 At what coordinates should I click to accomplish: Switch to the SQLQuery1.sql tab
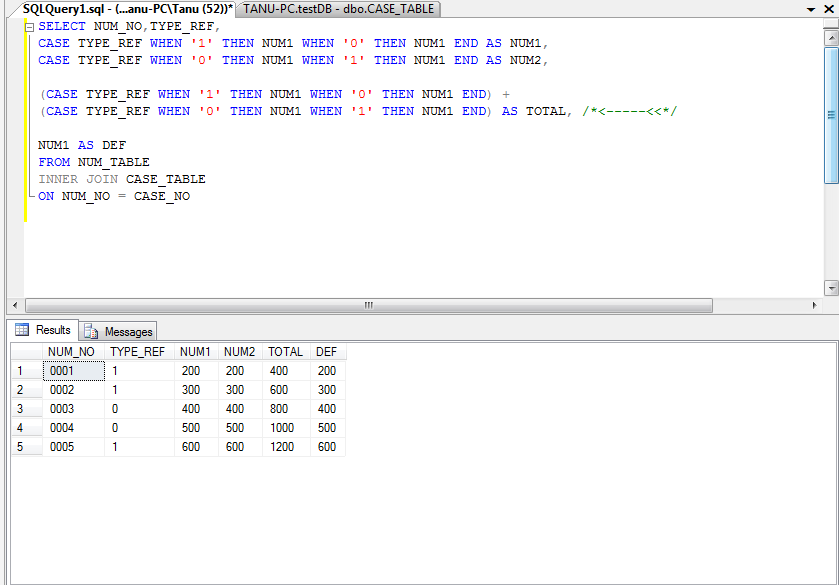pyautogui.click(x=127, y=9)
